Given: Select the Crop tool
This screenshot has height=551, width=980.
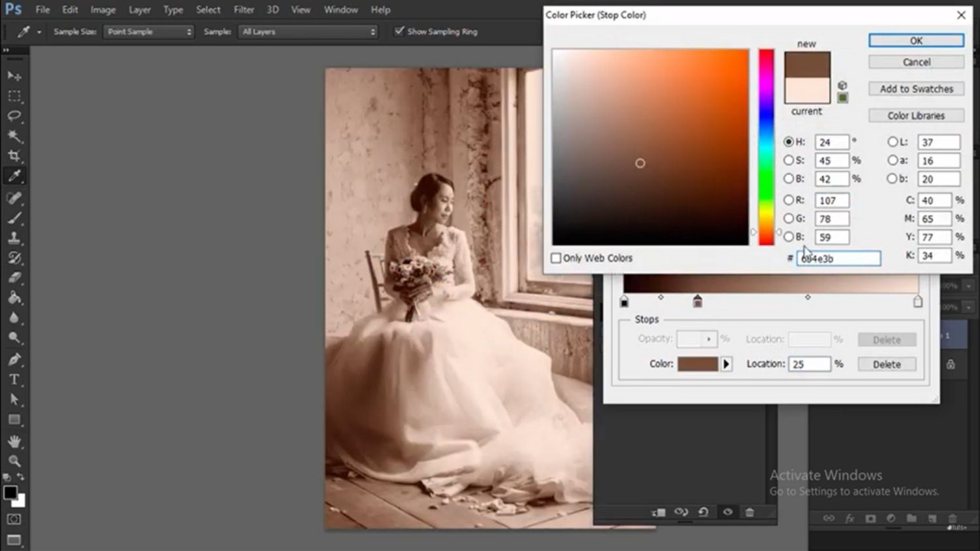Looking at the screenshot, I should [14, 156].
